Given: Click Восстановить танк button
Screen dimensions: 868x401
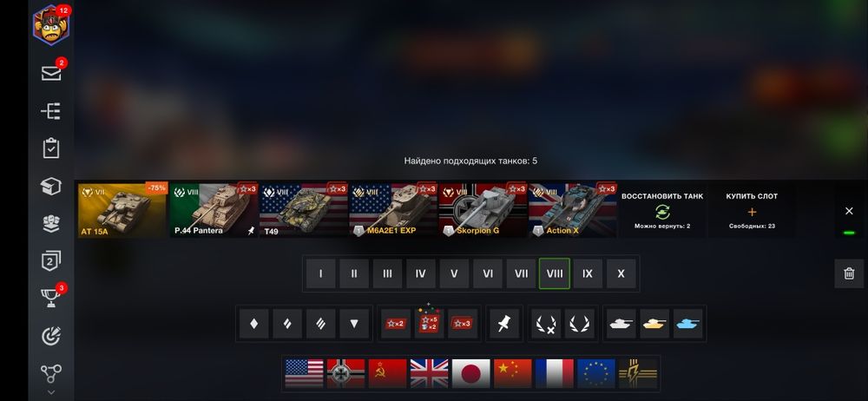Looking at the screenshot, I should (x=662, y=211).
